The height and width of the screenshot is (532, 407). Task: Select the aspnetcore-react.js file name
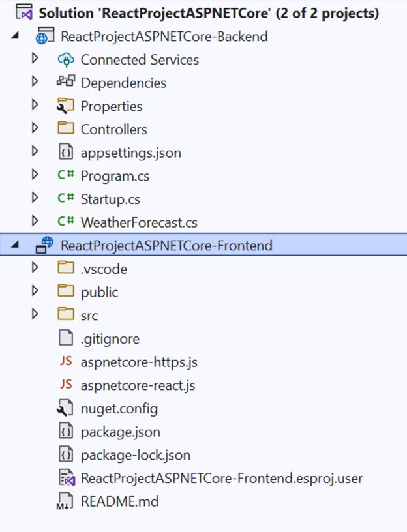point(138,385)
